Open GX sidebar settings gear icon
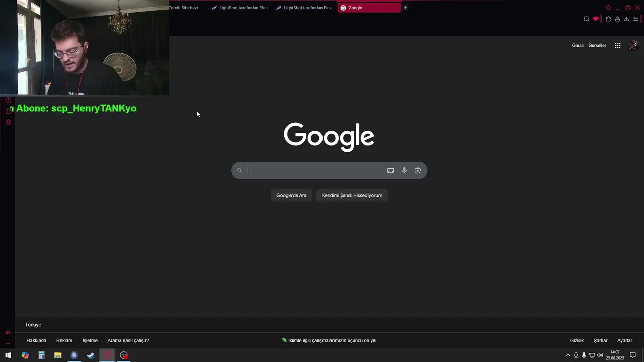 (x=8, y=122)
